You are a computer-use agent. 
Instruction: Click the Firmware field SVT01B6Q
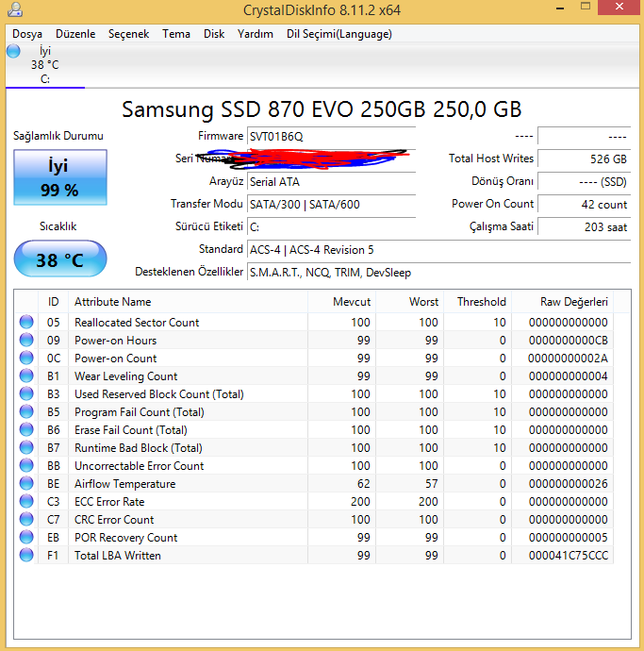click(331, 137)
